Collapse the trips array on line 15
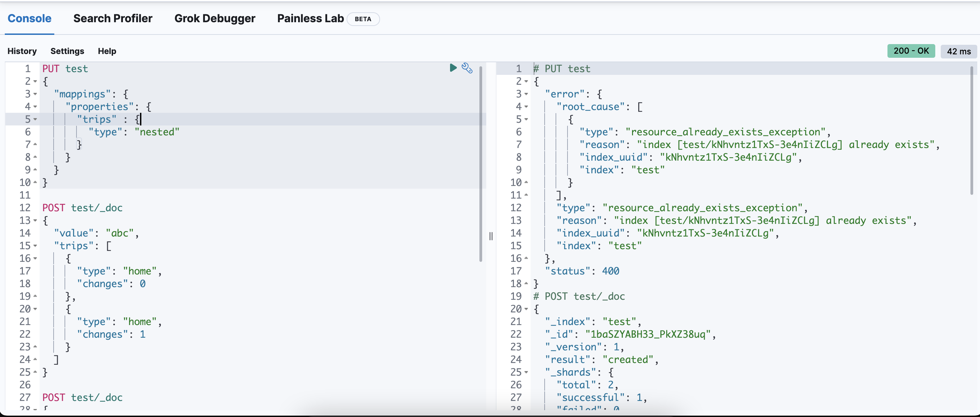This screenshot has height=417, width=980. 35,246
